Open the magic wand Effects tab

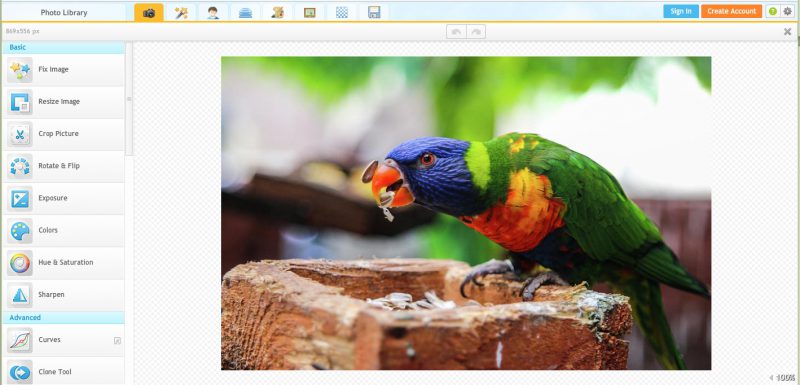click(181, 13)
